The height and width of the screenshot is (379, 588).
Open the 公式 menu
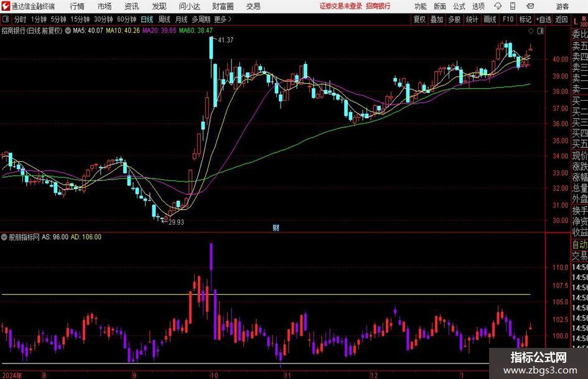[x=459, y=6]
